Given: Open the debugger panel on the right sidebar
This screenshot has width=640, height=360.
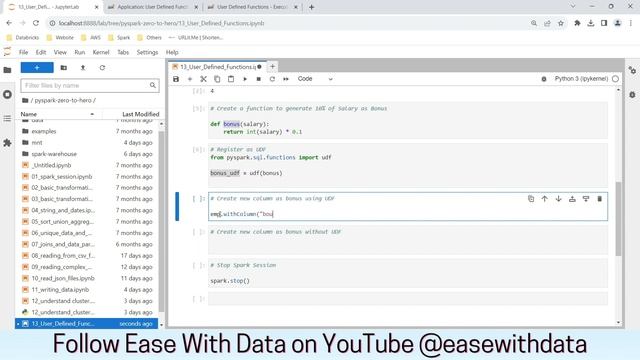Looking at the screenshot, I should (632, 95).
